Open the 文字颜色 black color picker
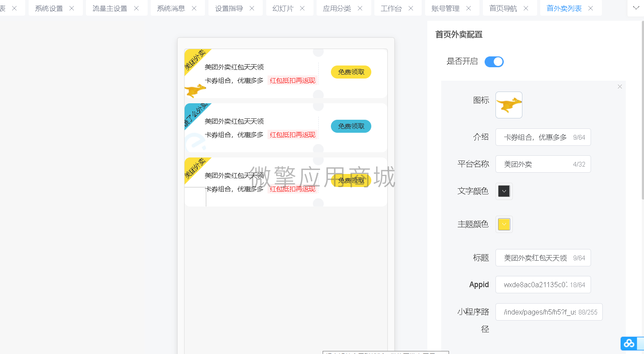 click(504, 191)
